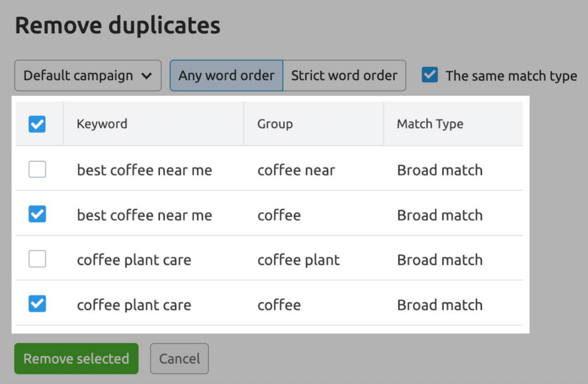Click the coffee near group cell
The height and width of the screenshot is (384, 588).
(x=296, y=170)
